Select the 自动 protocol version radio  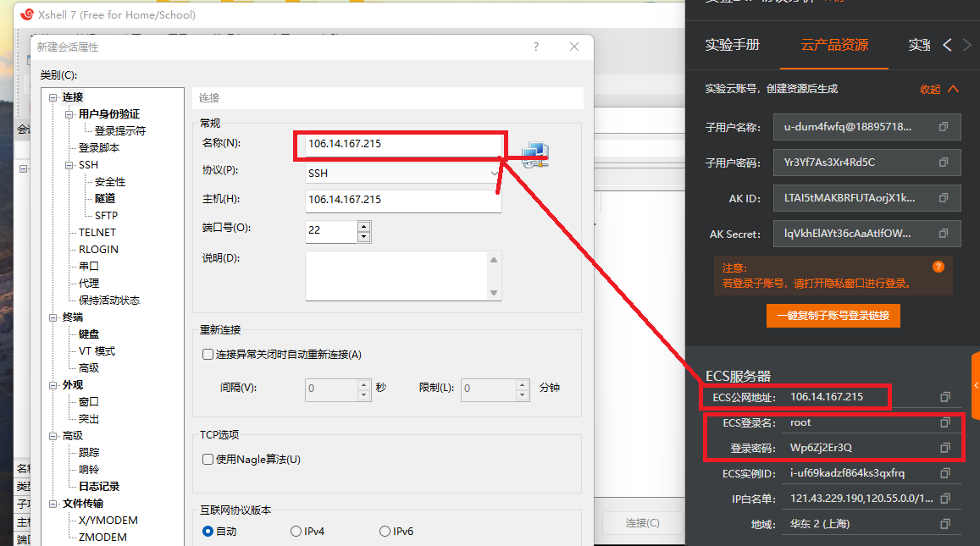click(208, 531)
